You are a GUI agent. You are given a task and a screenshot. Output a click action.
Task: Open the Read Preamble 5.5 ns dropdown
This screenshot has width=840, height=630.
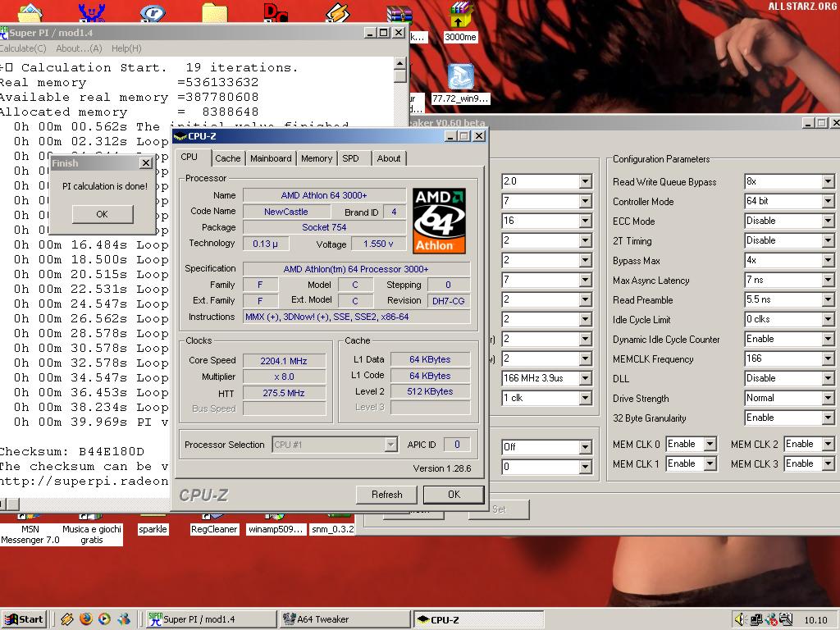[x=828, y=300]
